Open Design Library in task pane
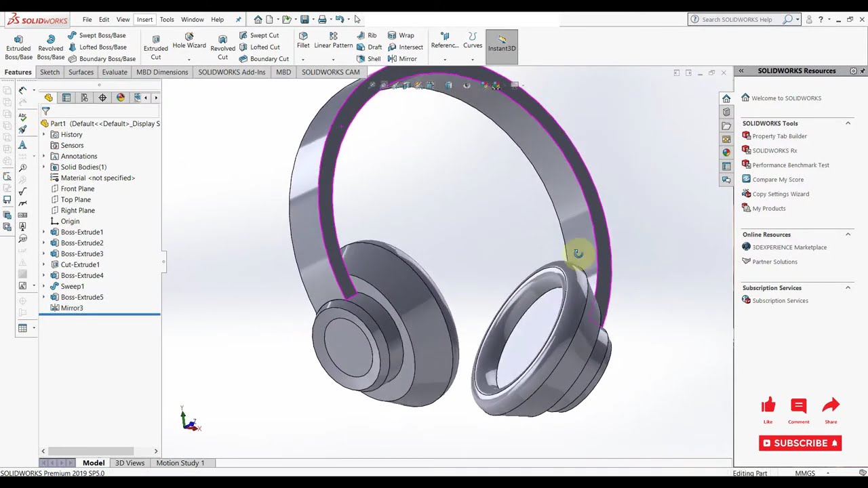868x488 pixels. click(x=726, y=112)
